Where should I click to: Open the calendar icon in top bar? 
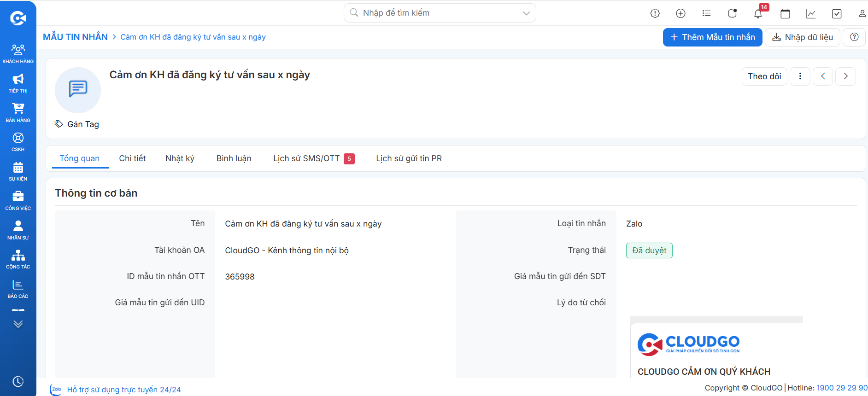click(x=785, y=13)
